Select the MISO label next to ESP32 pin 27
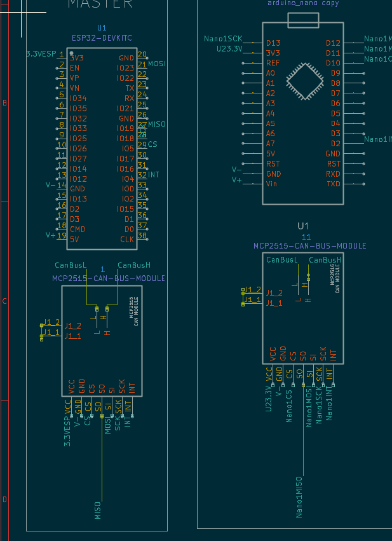The width and height of the screenshot is (392, 541). pos(157,124)
